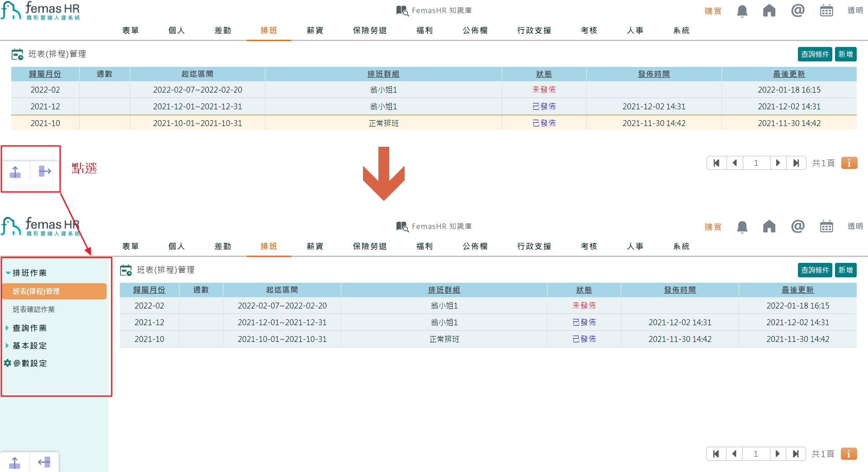Click the home icon in top bar

[769, 10]
